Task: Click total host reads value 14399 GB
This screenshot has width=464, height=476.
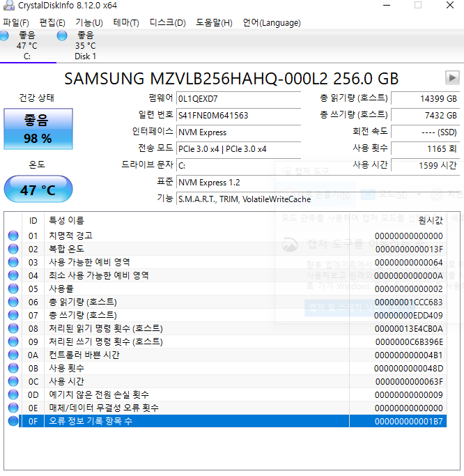Action: click(x=425, y=99)
